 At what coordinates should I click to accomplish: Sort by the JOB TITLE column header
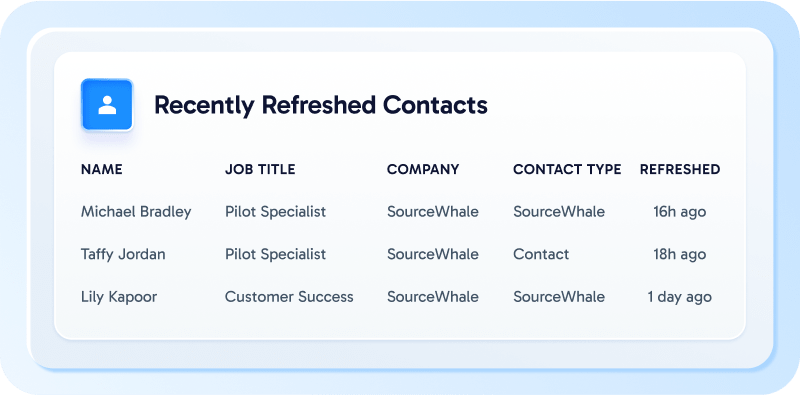tap(260, 169)
